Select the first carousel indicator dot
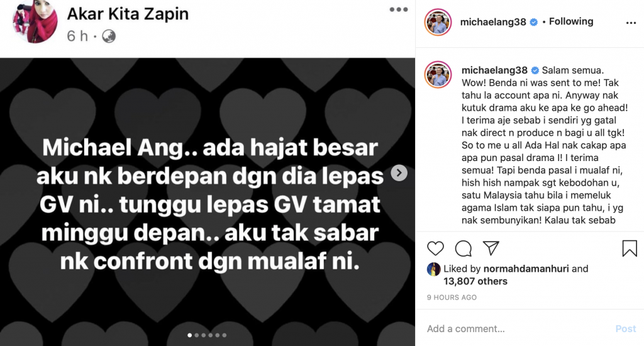The width and height of the screenshot is (644, 346). coord(189,335)
